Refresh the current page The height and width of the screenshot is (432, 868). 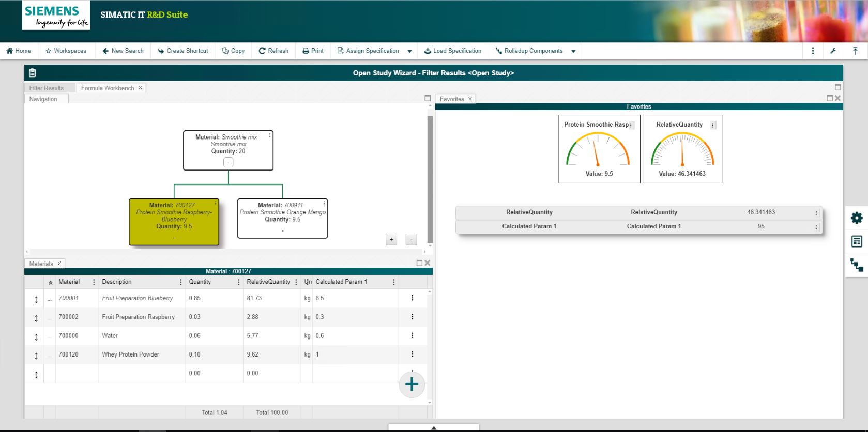[273, 51]
